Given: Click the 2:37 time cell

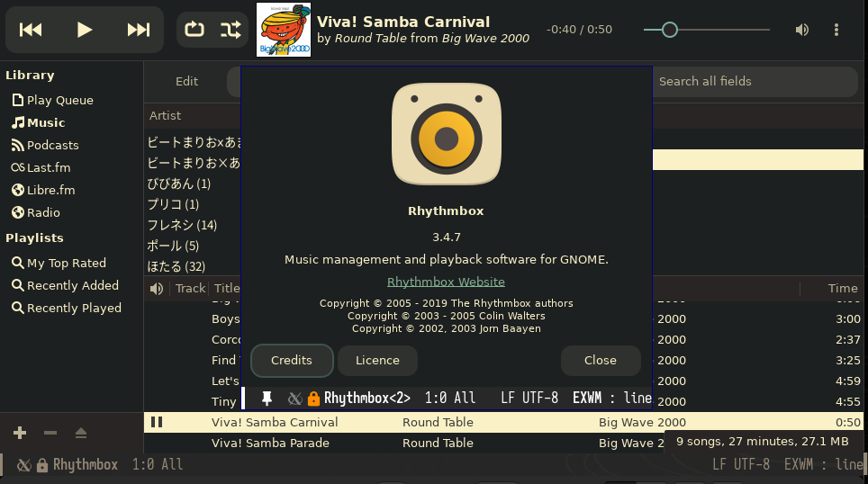Looking at the screenshot, I should point(847,340).
